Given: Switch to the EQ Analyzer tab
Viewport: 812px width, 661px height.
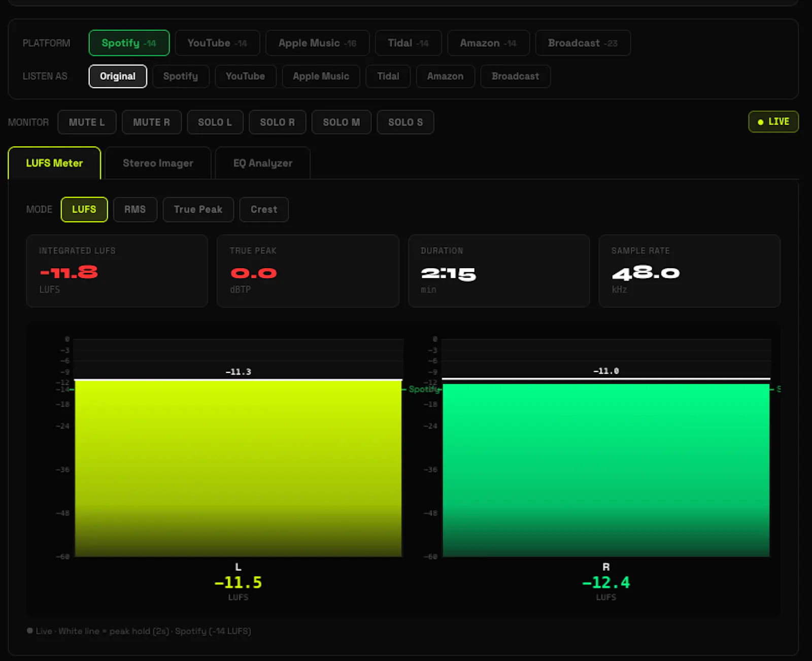Looking at the screenshot, I should point(262,163).
